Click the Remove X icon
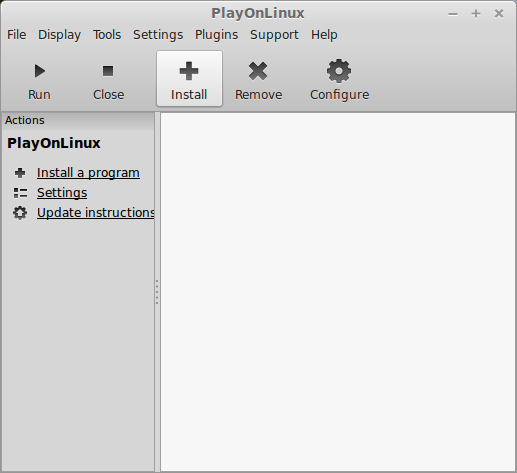517x473 pixels. [x=258, y=71]
